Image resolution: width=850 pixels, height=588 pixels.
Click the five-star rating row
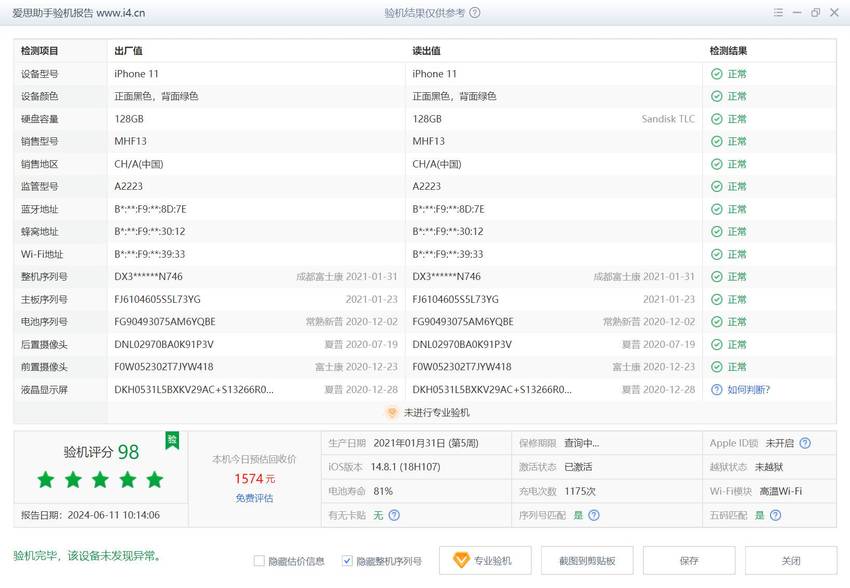[100, 480]
